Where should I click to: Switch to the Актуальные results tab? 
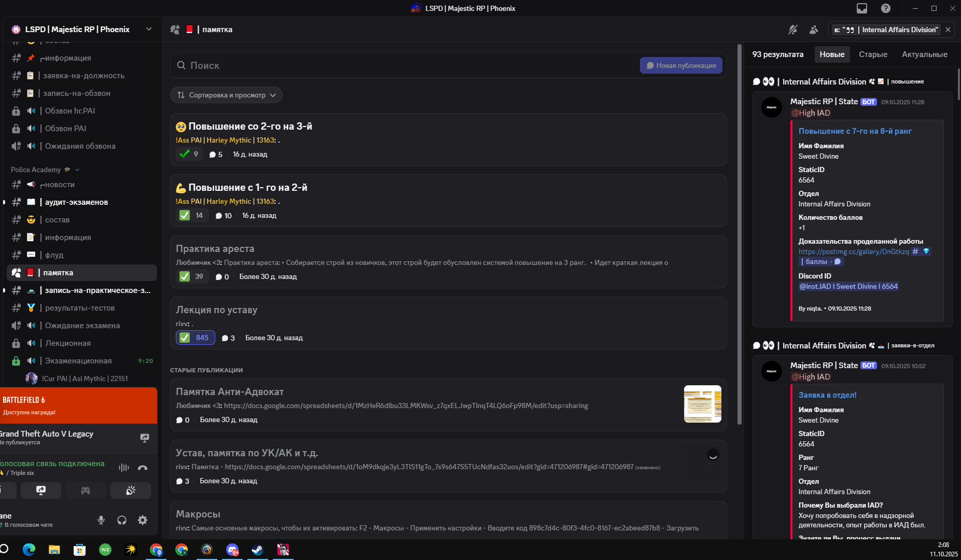coord(924,54)
